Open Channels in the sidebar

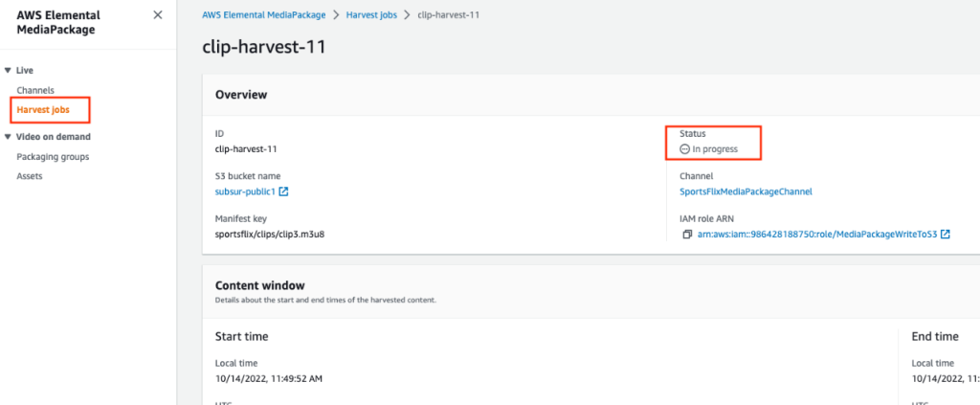(x=35, y=90)
